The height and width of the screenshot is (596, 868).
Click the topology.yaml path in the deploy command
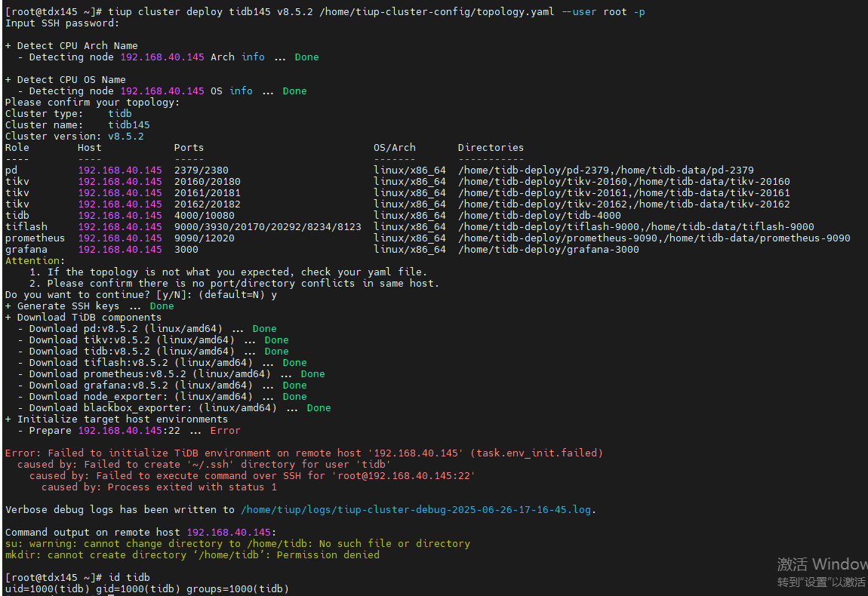[x=437, y=11]
